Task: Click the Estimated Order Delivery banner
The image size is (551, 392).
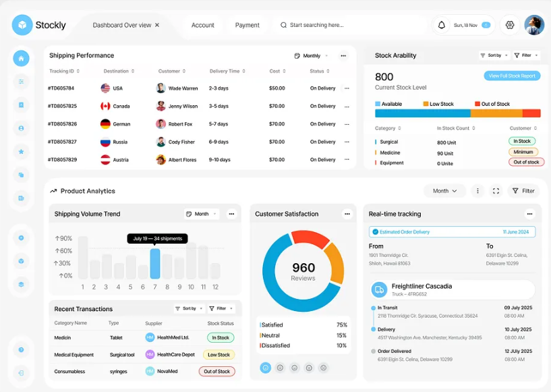Action: pyautogui.click(x=452, y=232)
